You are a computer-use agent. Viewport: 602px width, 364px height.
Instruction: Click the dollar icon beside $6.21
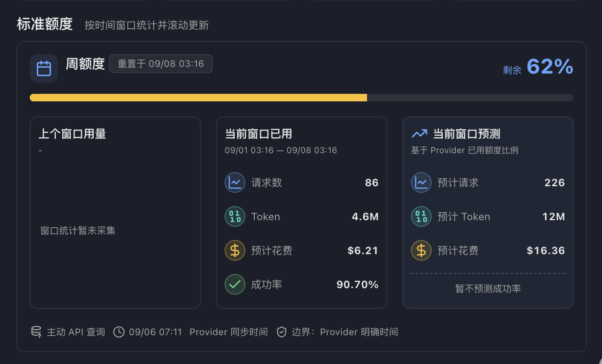pos(235,250)
